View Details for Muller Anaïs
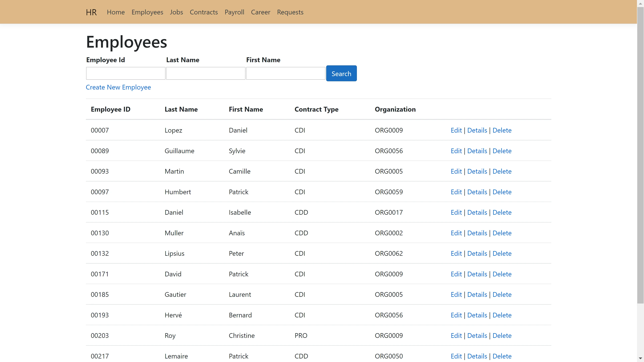Viewport: 644px width, 362px height. click(477, 233)
